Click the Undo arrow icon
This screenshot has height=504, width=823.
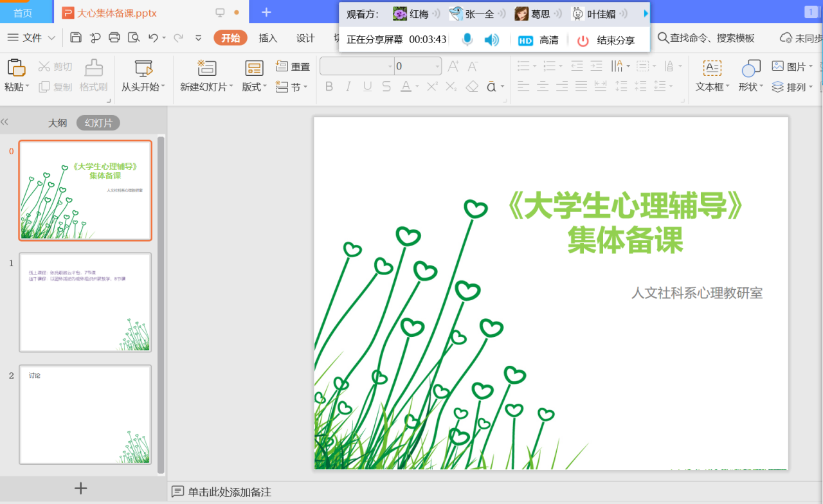click(153, 38)
